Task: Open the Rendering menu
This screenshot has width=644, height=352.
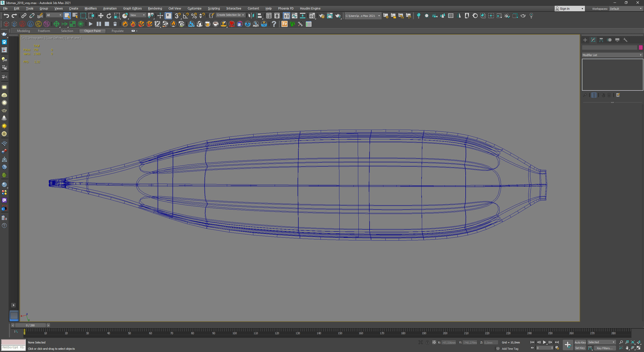Action: coord(155,9)
